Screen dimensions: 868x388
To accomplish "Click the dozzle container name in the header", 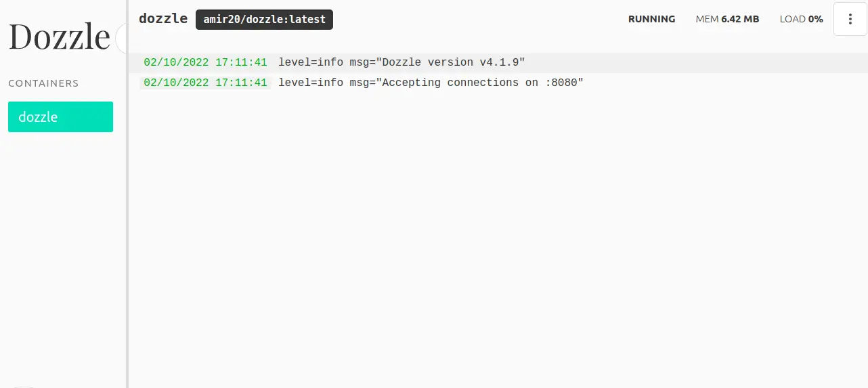I will 163,19.
